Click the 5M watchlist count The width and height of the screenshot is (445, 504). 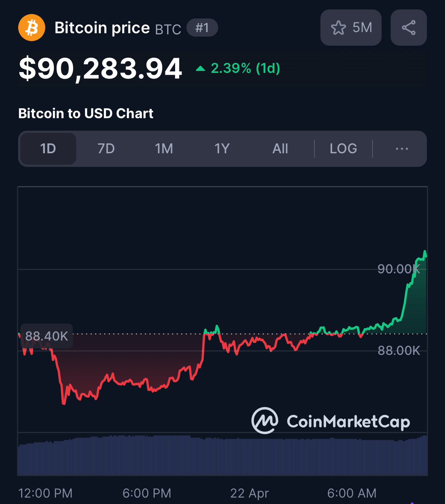coord(362,28)
